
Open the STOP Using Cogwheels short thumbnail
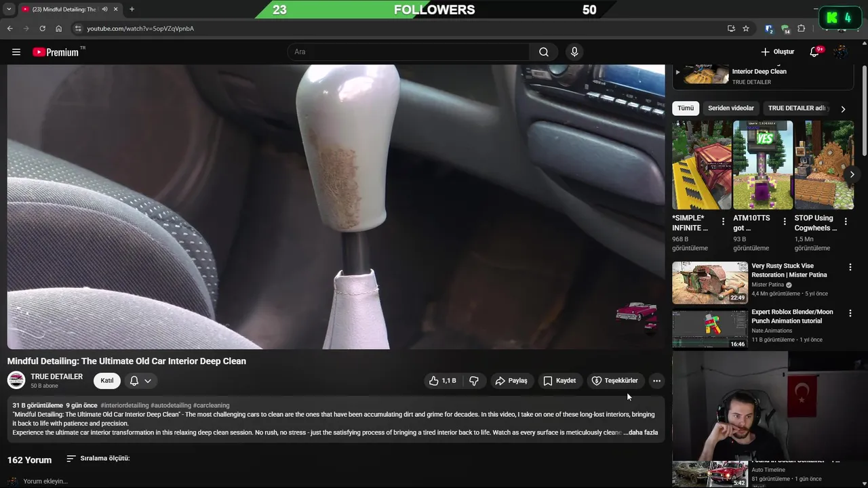pyautogui.click(x=824, y=165)
